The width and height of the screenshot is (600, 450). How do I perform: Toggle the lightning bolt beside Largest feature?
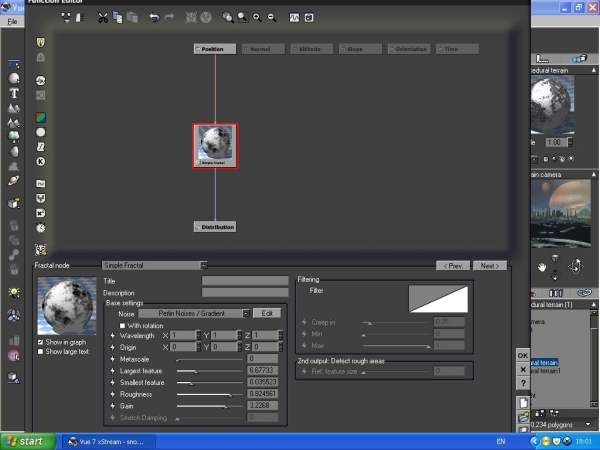[112, 371]
